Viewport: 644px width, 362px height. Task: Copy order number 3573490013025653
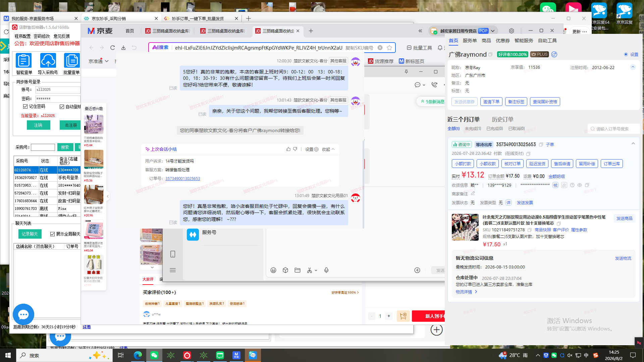coord(541,144)
